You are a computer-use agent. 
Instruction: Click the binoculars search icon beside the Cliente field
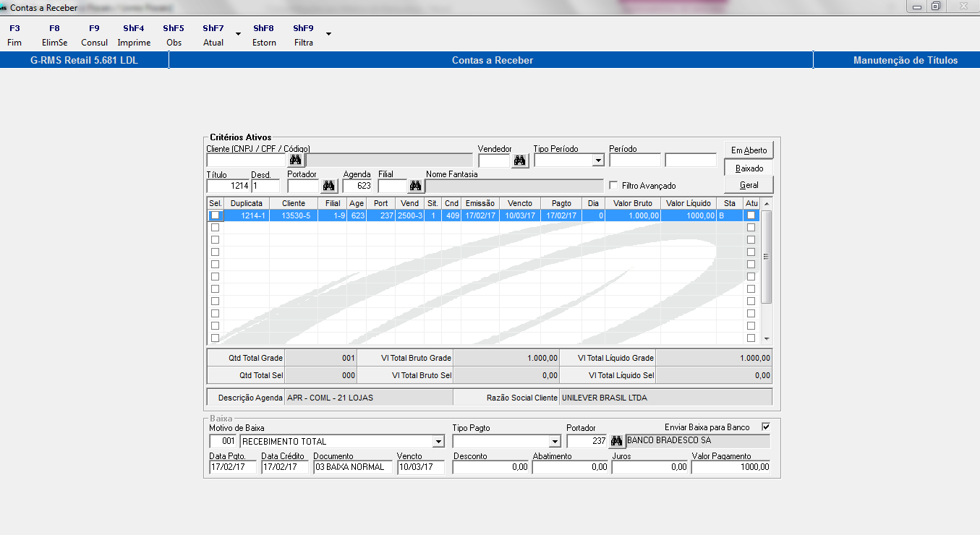pos(296,160)
